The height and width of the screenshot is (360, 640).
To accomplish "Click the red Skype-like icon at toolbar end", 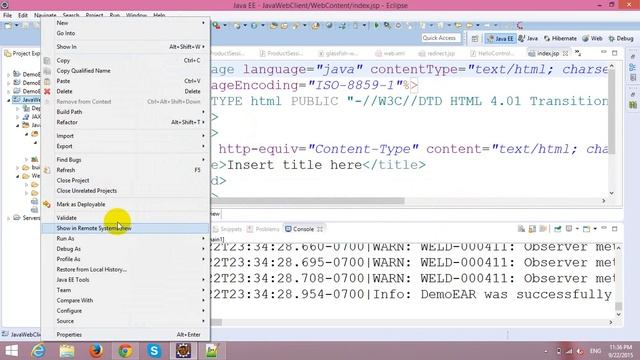I will point(520,25).
